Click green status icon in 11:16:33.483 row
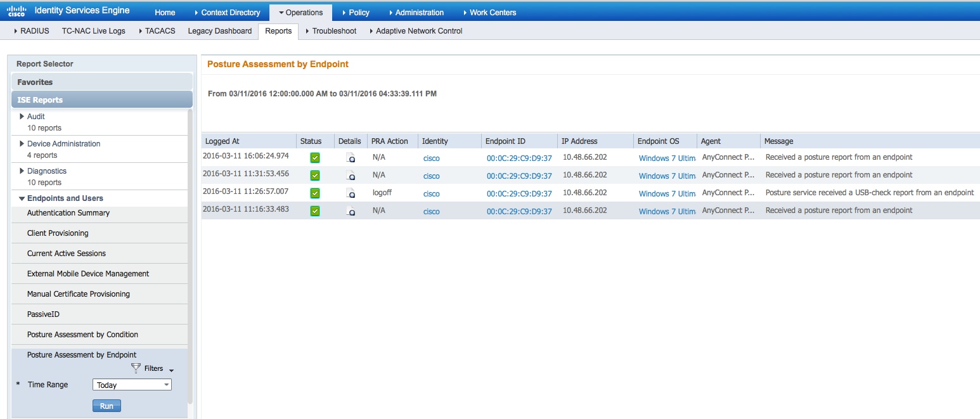 tap(315, 211)
